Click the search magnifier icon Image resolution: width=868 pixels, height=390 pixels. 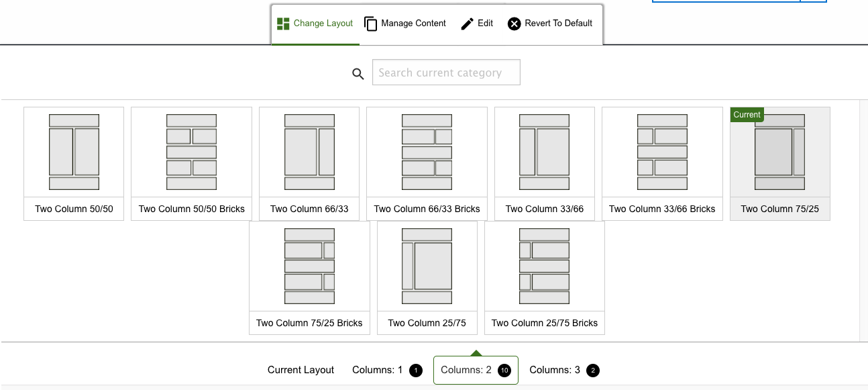tap(358, 73)
